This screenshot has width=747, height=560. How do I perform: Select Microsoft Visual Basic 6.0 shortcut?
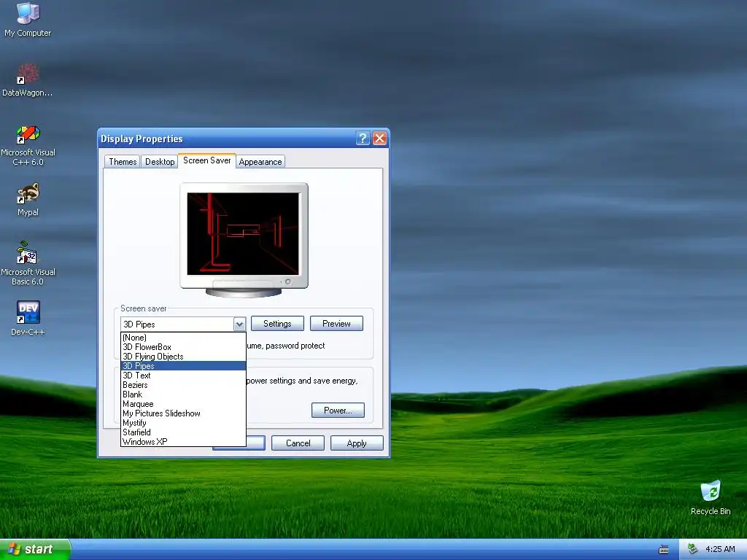pos(28,263)
